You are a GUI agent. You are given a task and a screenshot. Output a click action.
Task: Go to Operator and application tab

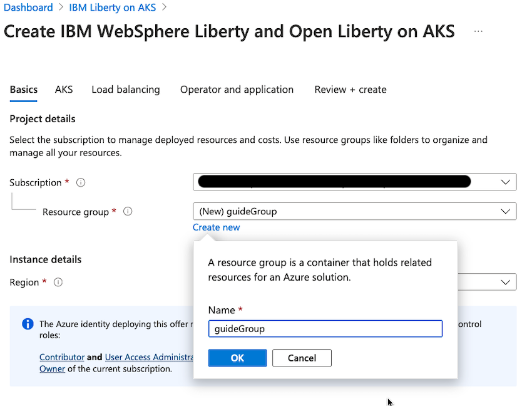237,90
